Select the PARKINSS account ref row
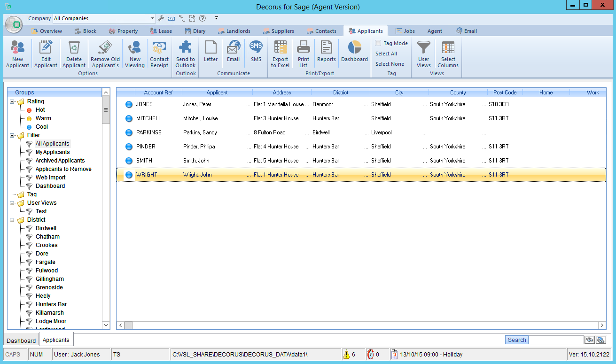This screenshot has height=364, width=616. tap(361, 132)
